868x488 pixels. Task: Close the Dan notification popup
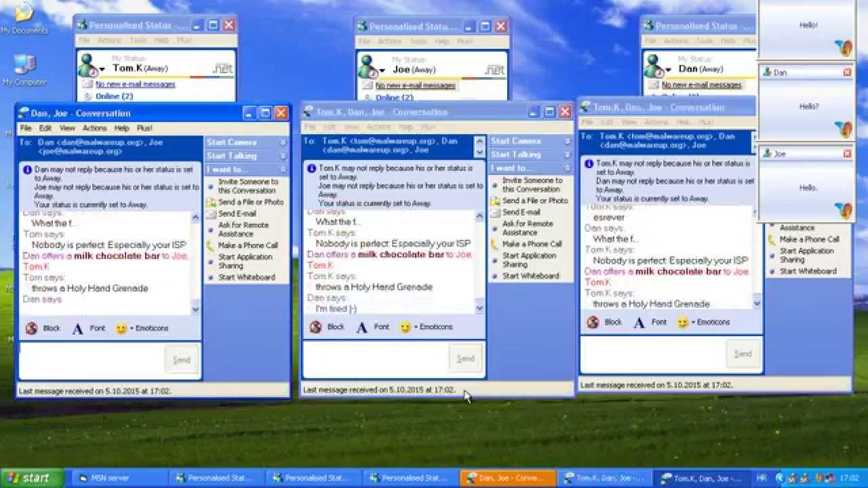[847, 73]
